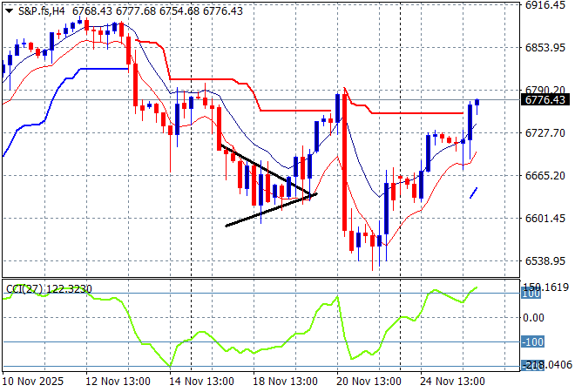Select the long red candle on 20 Nov
The height and width of the screenshot is (392, 575).
pyautogui.click(x=344, y=162)
